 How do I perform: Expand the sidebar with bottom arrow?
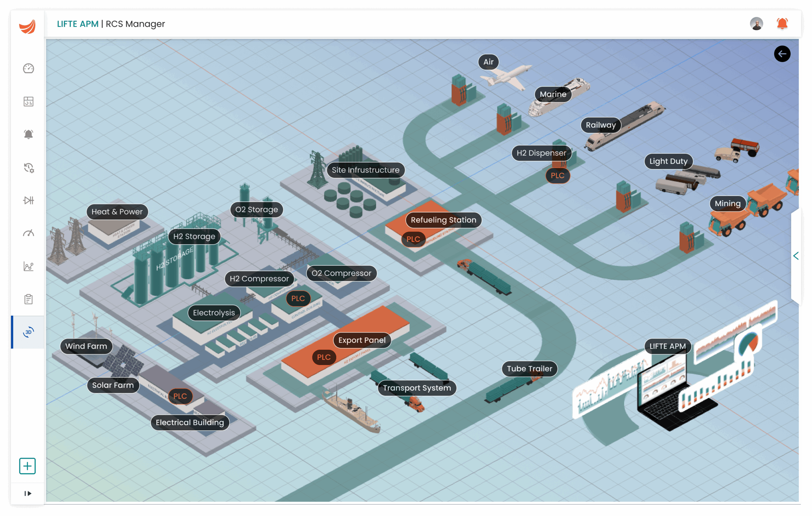28,493
